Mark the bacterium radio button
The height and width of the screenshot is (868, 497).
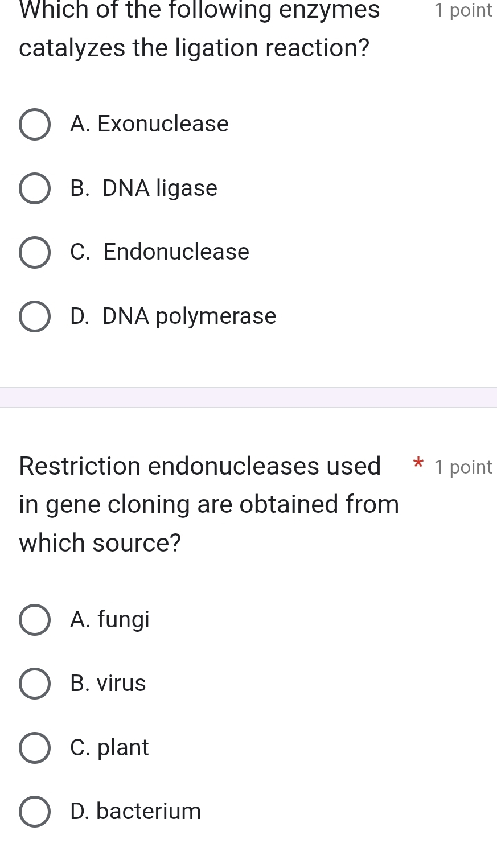[34, 812]
